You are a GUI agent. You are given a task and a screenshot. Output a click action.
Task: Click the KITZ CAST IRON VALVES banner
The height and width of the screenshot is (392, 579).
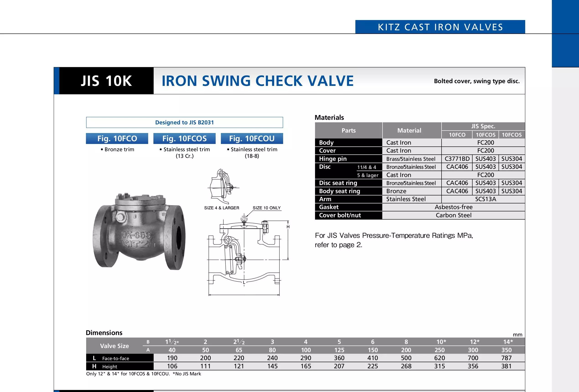coord(440,27)
